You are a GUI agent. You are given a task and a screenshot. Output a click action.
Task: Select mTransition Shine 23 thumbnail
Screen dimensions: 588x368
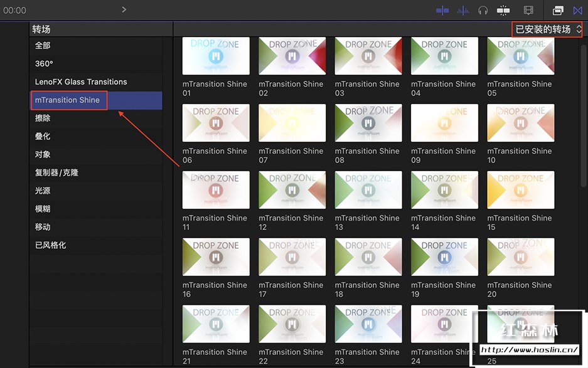(368, 324)
